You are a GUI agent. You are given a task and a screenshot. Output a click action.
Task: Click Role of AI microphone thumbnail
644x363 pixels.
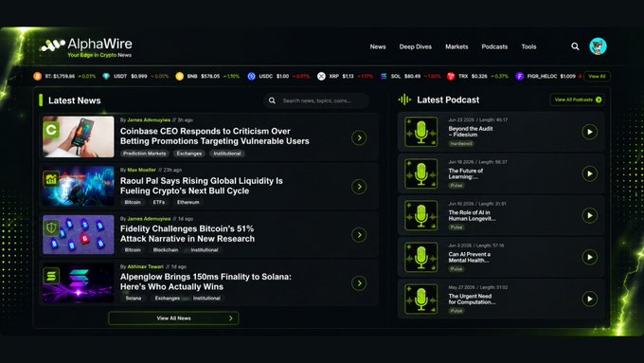[x=421, y=215]
